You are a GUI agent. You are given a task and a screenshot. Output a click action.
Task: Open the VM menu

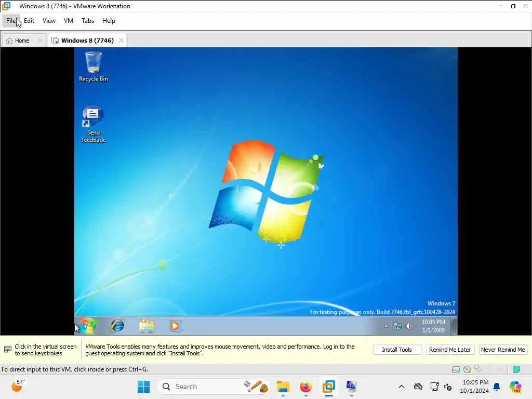click(x=69, y=21)
